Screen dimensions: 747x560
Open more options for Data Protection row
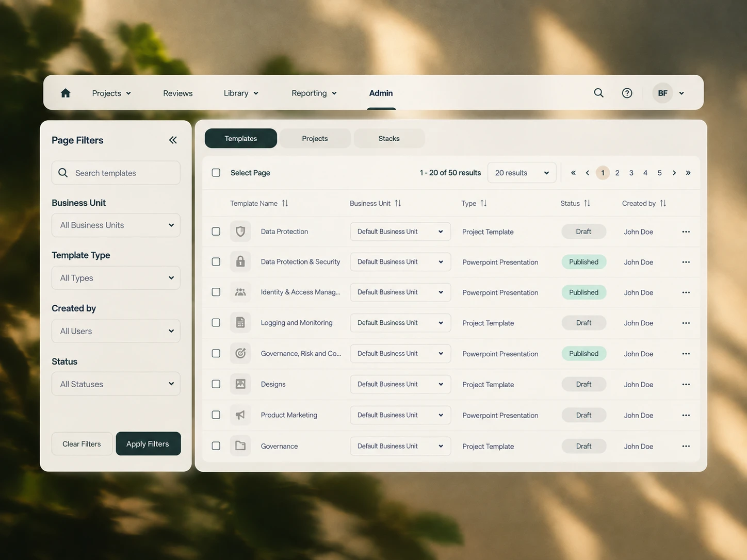tap(686, 232)
